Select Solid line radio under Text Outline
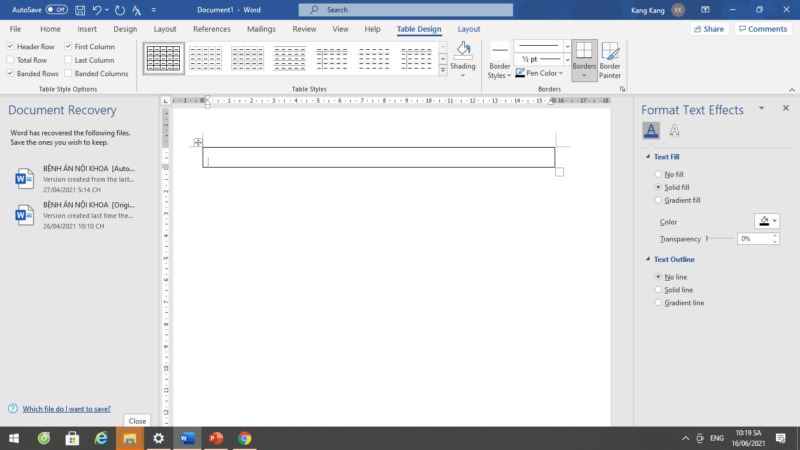 coord(658,290)
